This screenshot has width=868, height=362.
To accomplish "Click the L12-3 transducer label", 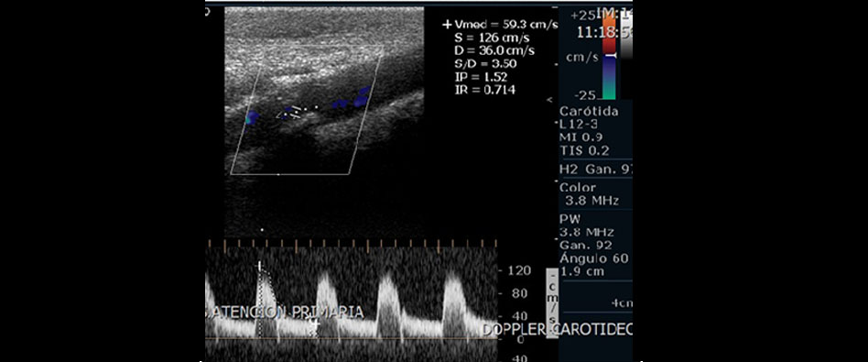I will pyautogui.click(x=576, y=124).
